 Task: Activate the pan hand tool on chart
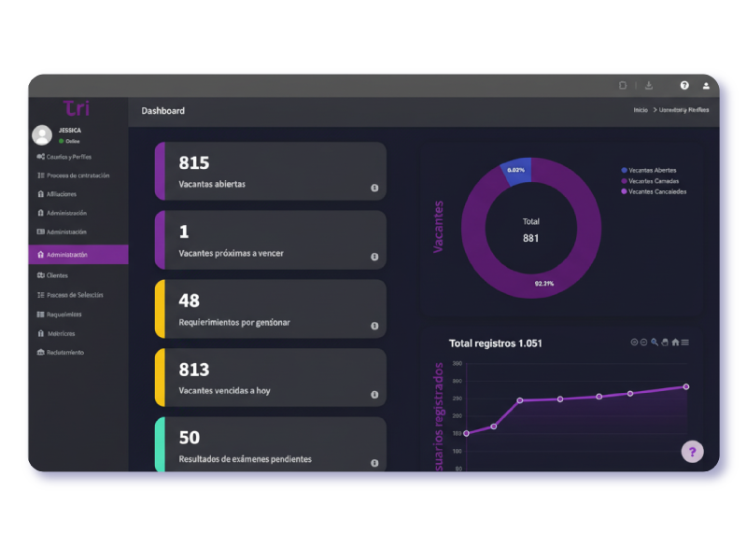665,343
